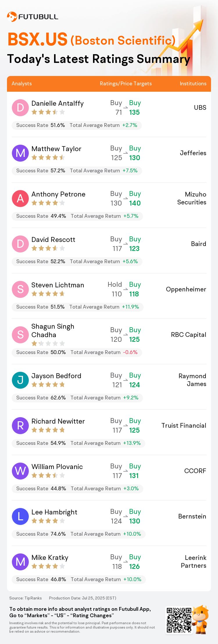Click David Rescott's Buy 123 rating
The image size is (218, 644).
point(135,244)
